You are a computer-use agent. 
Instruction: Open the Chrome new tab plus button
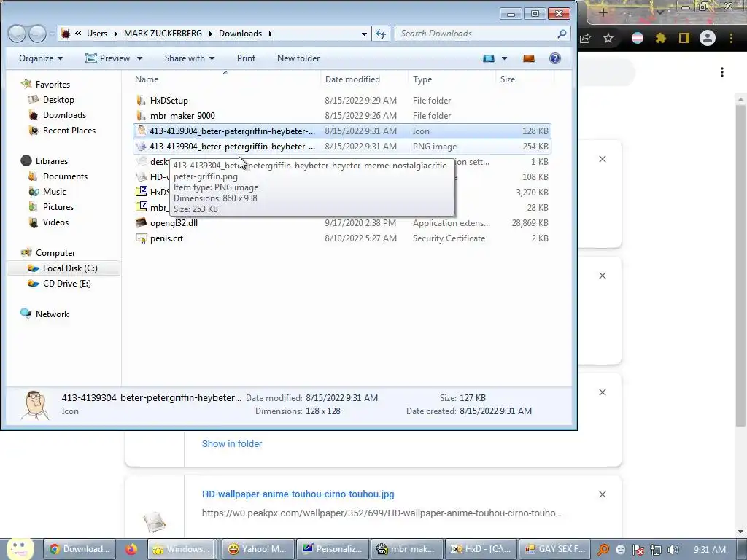coord(603,12)
